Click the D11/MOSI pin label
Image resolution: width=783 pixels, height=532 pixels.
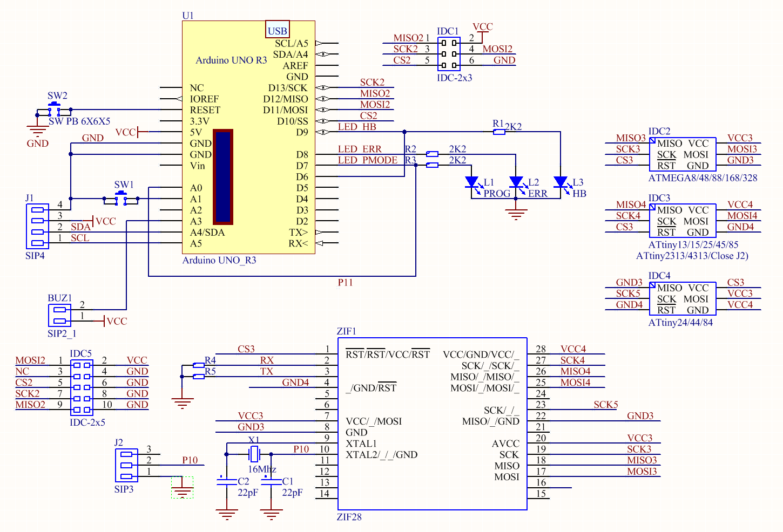(x=286, y=110)
